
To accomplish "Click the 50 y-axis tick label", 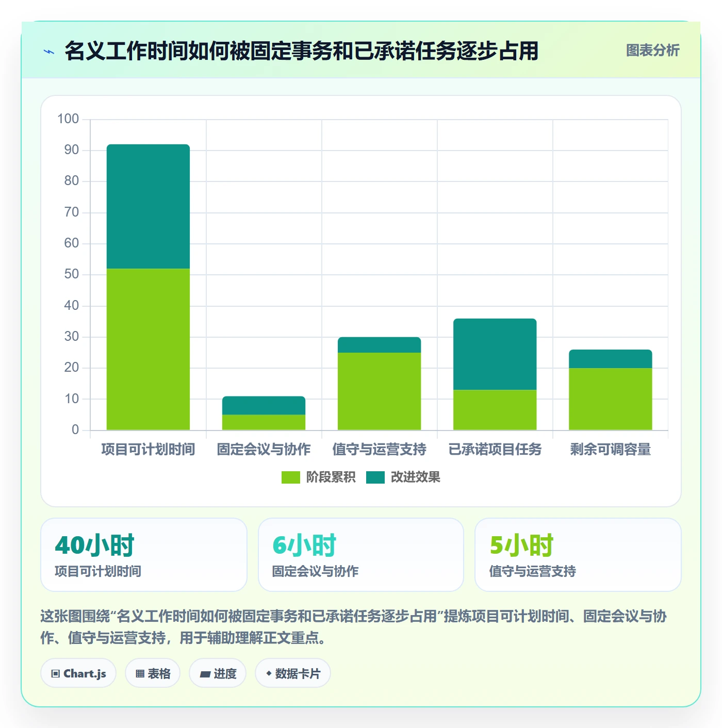I will click(x=72, y=274).
